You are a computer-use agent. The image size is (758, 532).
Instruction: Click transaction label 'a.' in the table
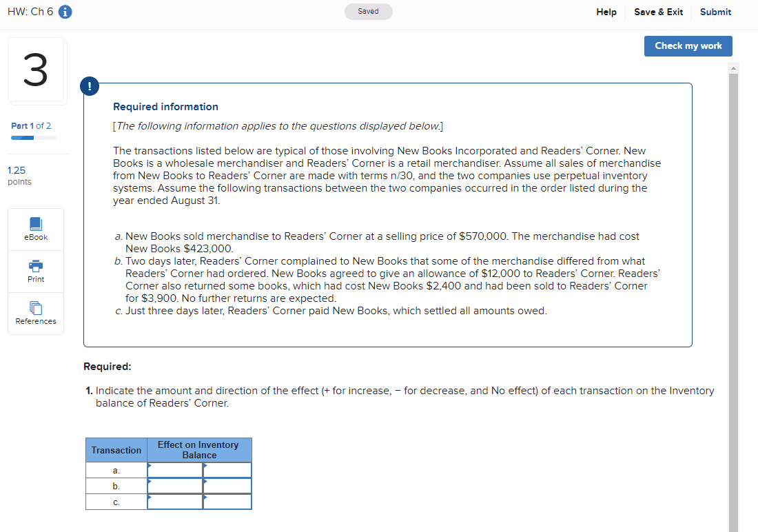coord(116,470)
